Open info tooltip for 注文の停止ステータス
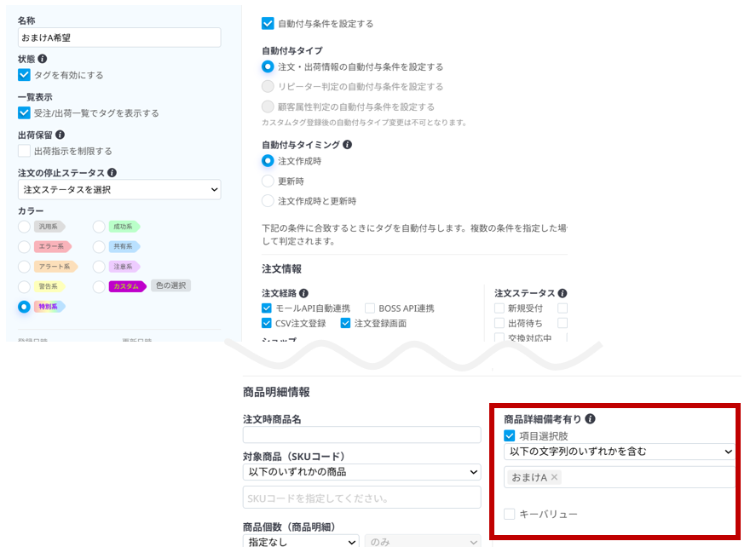Viewport: 756px width, 547px height. [x=112, y=173]
